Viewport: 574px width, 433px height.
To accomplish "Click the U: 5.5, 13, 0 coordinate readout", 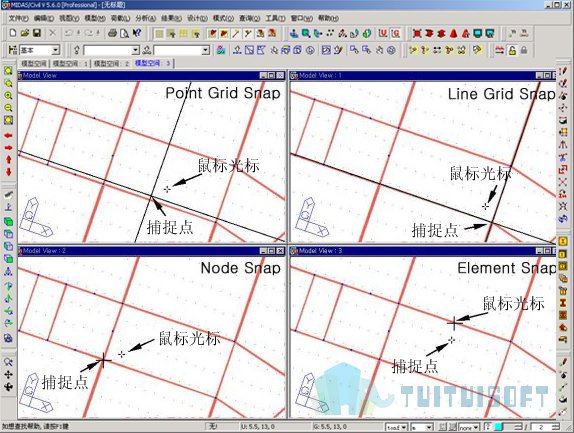I will [258, 427].
